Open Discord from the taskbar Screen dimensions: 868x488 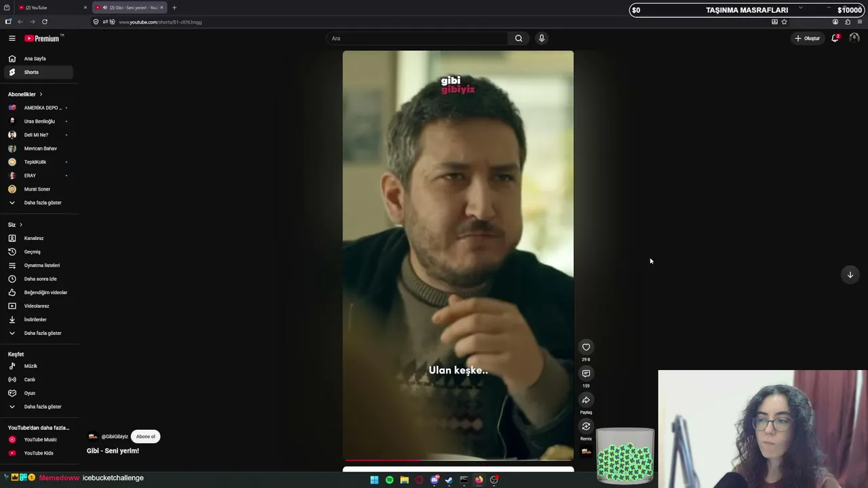click(434, 480)
